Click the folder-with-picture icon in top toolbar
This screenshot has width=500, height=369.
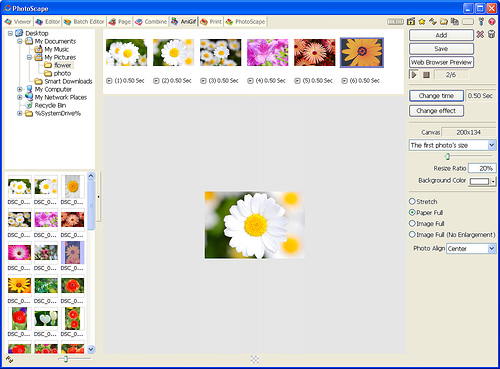click(444, 22)
